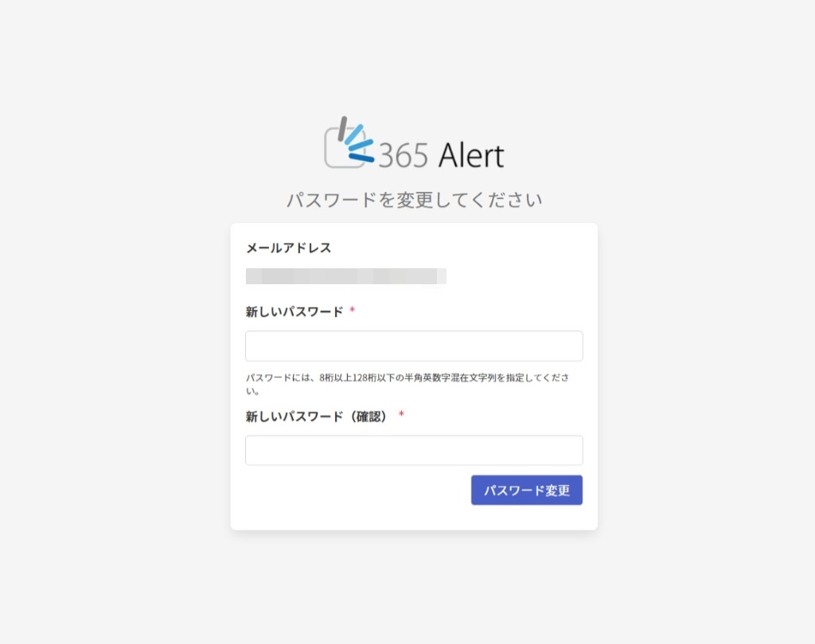Submit with the パスワード変更 button
This screenshot has width=815, height=644.
pos(527,490)
